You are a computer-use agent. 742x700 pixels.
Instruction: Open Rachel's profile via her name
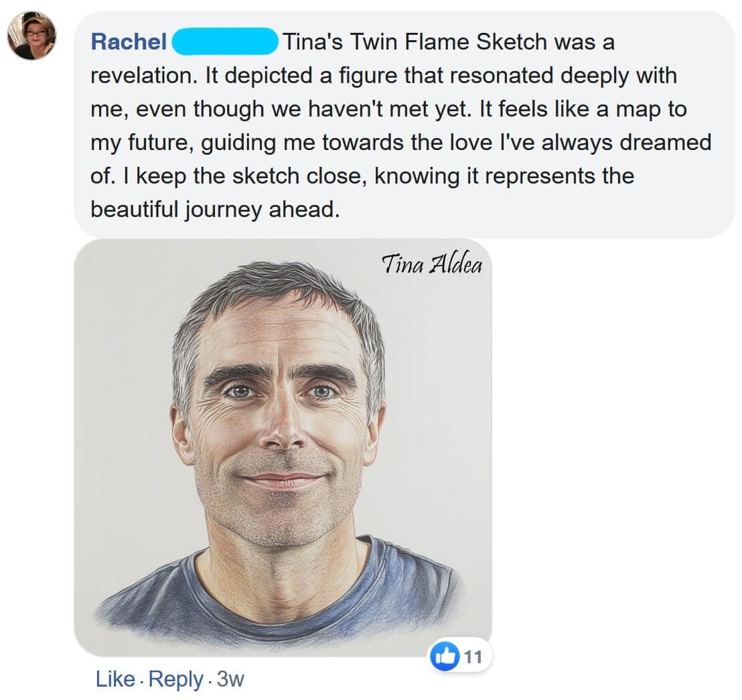tap(129, 42)
